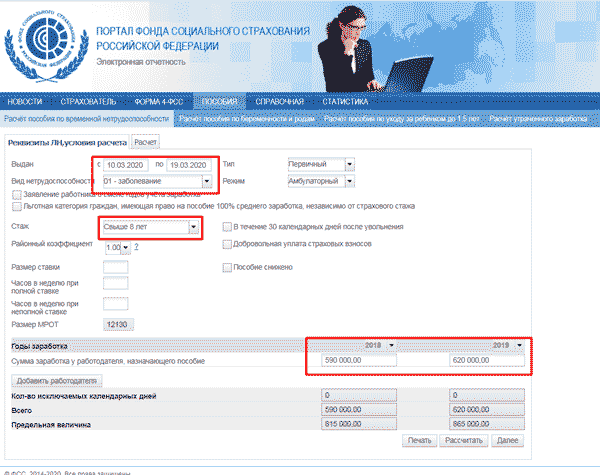Open the СПРАВОЧНАЯ menu

click(x=279, y=102)
